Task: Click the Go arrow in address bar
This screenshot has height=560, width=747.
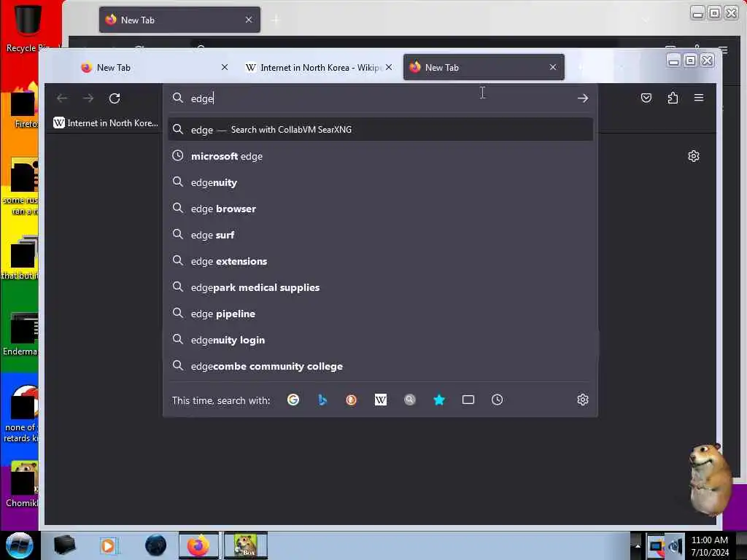Action: click(x=583, y=98)
